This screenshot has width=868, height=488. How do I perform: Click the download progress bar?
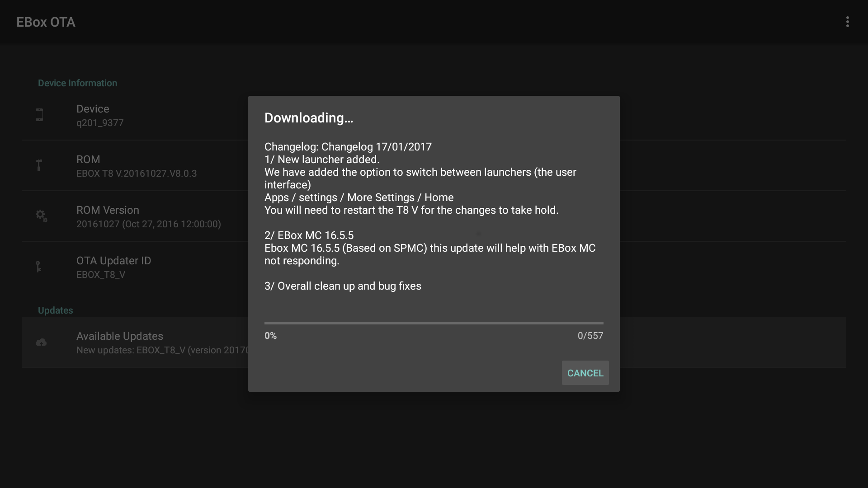pyautogui.click(x=434, y=323)
